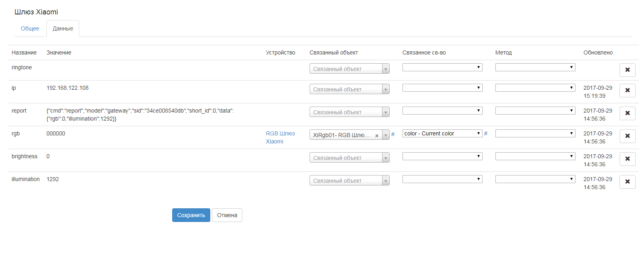Remove the report row

coord(627,113)
